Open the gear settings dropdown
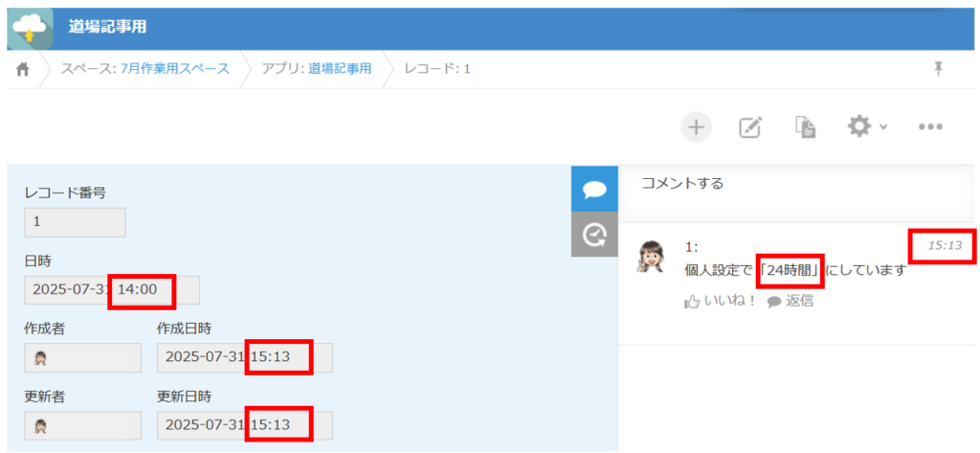 coord(866,126)
